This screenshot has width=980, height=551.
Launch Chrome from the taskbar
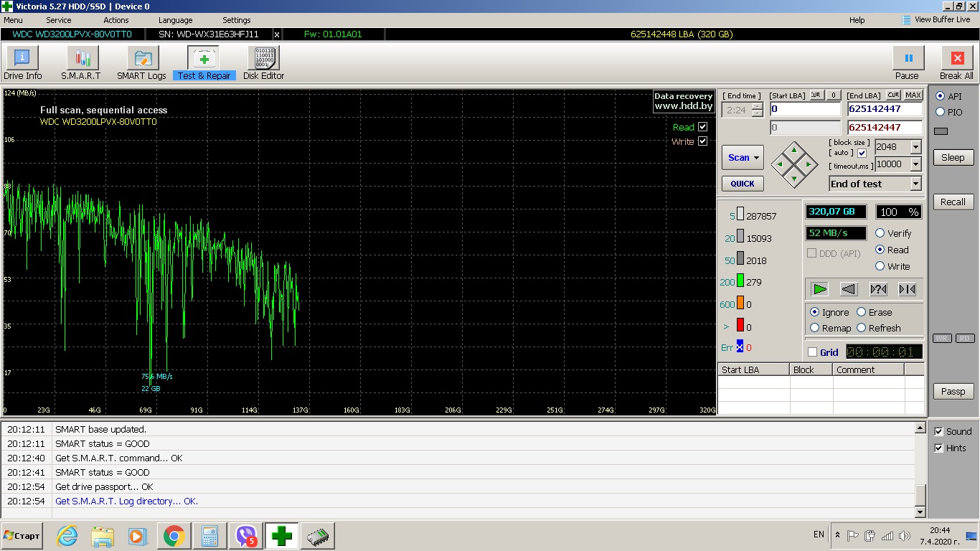coord(174,536)
